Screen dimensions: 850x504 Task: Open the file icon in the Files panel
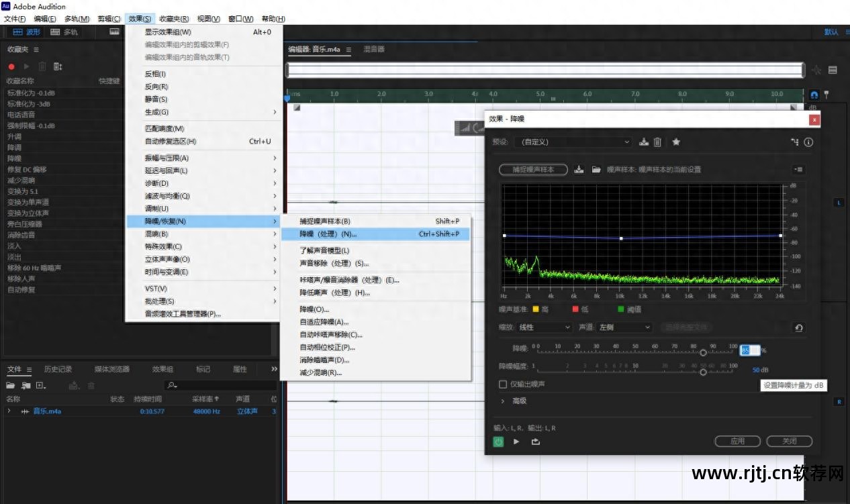11,385
